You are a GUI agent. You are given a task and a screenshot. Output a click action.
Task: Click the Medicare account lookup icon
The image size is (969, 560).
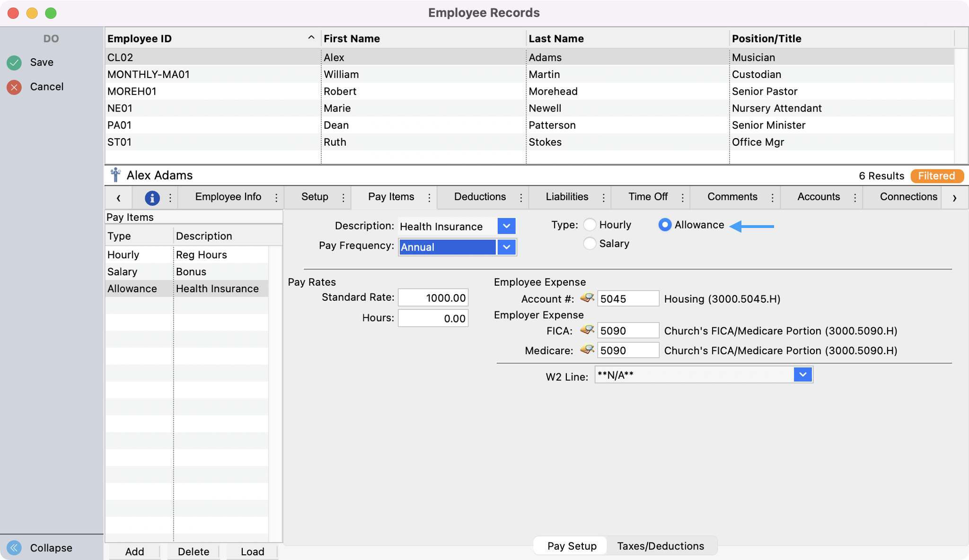tap(587, 350)
